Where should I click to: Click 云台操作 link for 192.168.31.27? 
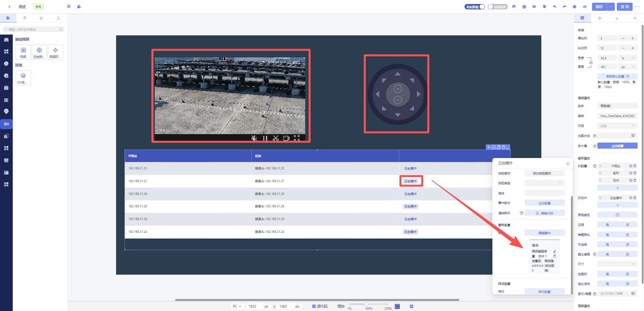click(410, 181)
